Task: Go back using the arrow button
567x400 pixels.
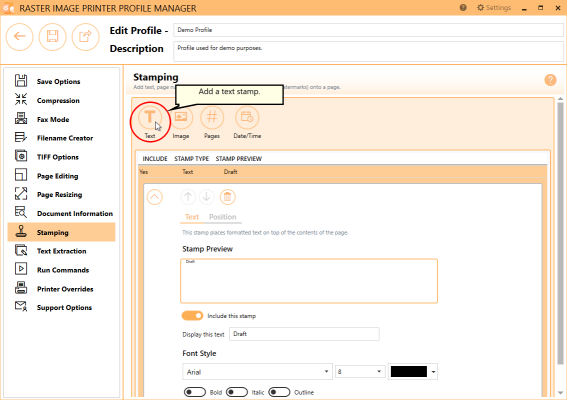Action: (x=20, y=37)
